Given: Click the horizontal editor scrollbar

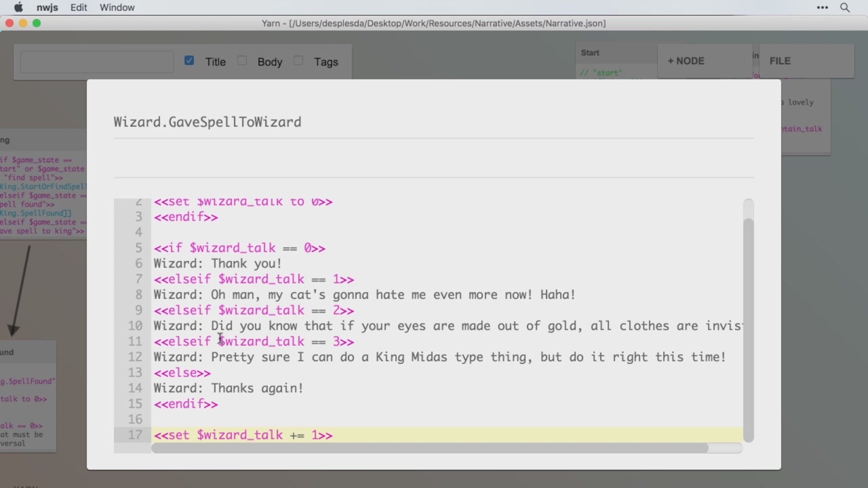Looking at the screenshot, I should 430,448.
